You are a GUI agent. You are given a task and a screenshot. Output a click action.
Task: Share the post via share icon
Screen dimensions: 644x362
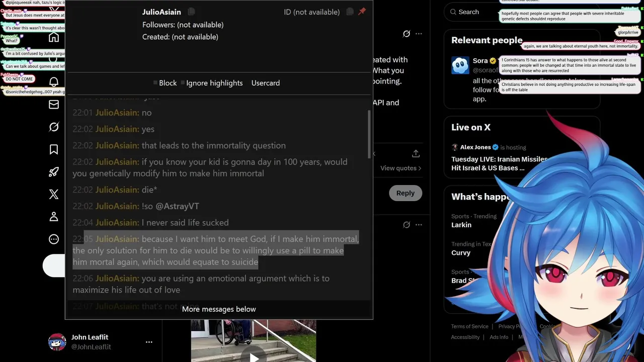click(416, 153)
